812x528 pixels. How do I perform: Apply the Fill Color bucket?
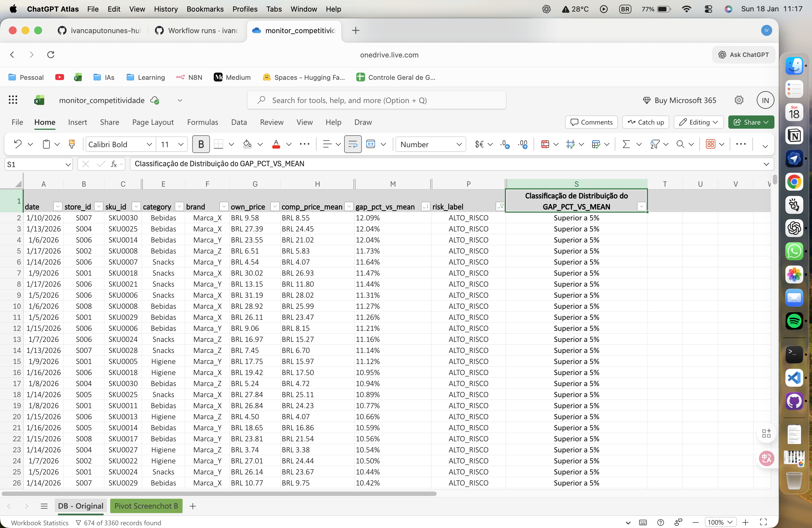tap(247, 144)
